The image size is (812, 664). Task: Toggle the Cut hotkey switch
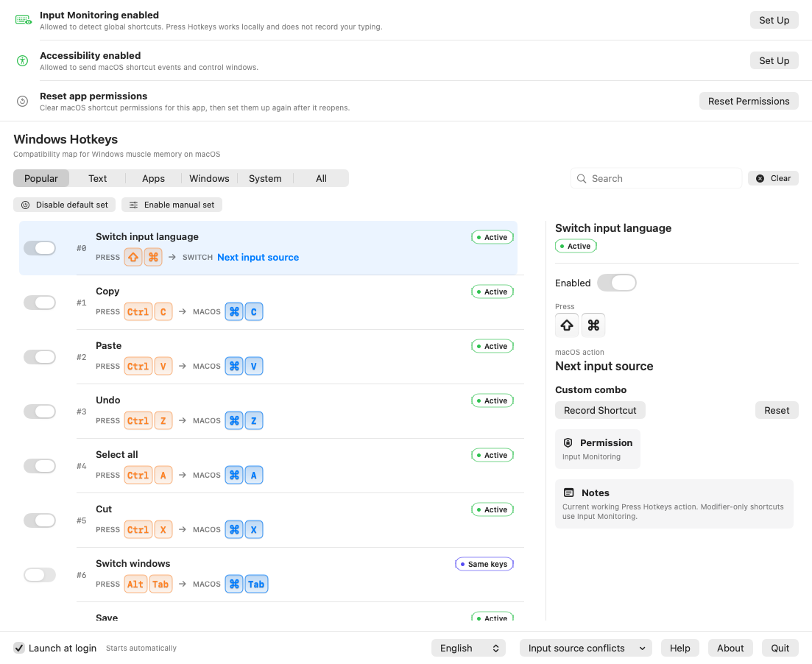coord(40,520)
